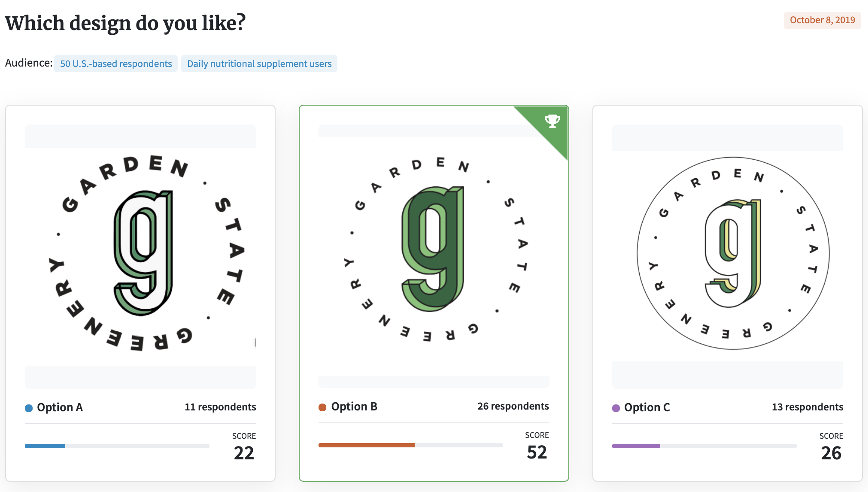
Task: Click the orange dot beside Option B
Action: point(322,407)
